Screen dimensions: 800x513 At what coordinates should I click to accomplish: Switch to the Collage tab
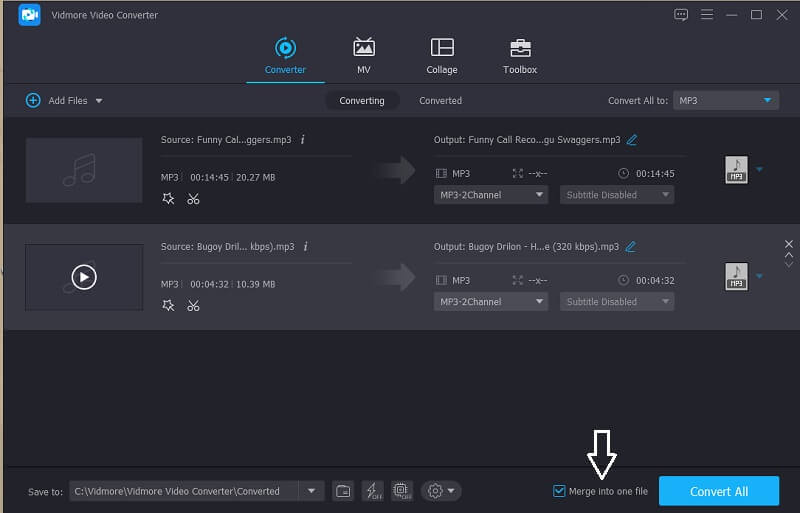coord(441,56)
